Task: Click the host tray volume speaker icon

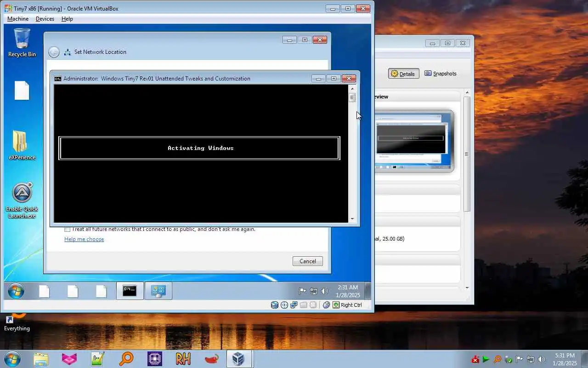Action: (x=542, y=359)
